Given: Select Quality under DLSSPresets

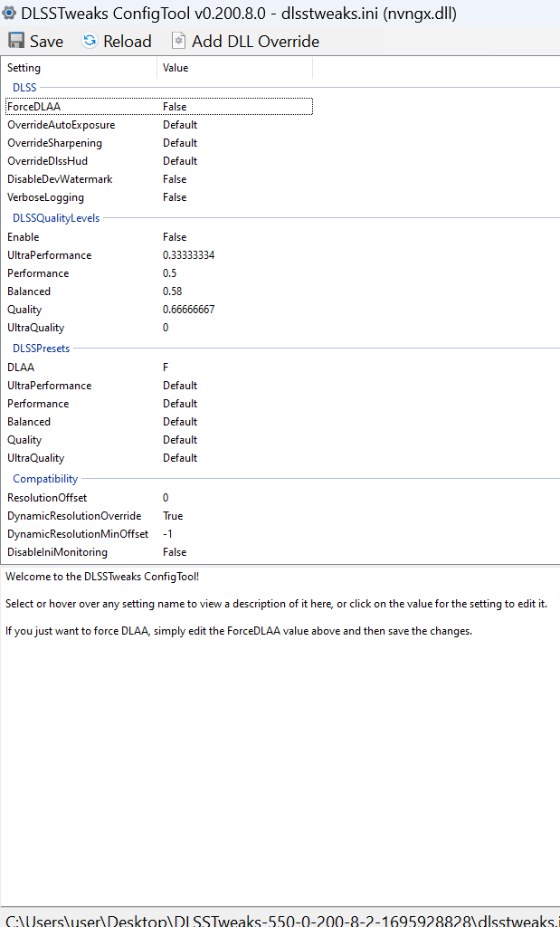Looking at the screenshot, I should pos(24,441).
